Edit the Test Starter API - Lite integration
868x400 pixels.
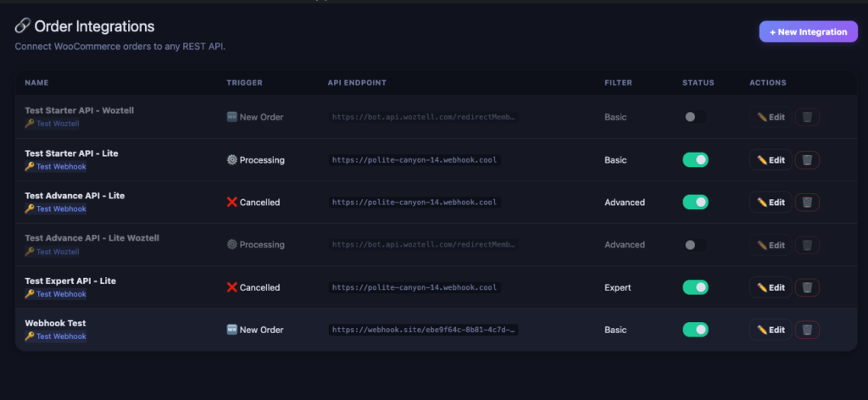coord(771,160)
